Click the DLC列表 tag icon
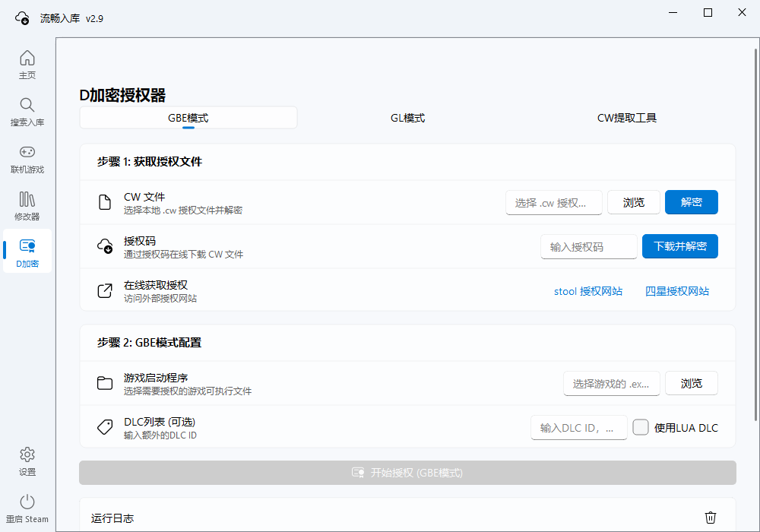Screen dimensions: 760x532 pos(105,427)
